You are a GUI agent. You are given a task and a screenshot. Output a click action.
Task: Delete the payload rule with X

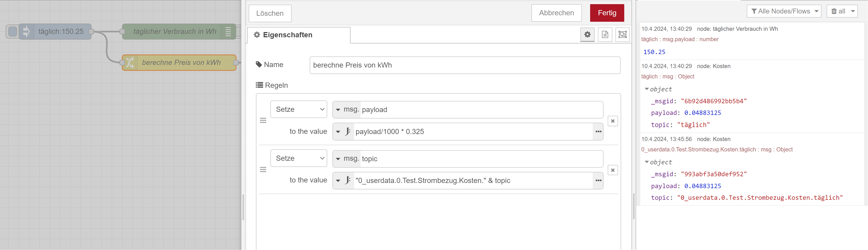(613, 121)
